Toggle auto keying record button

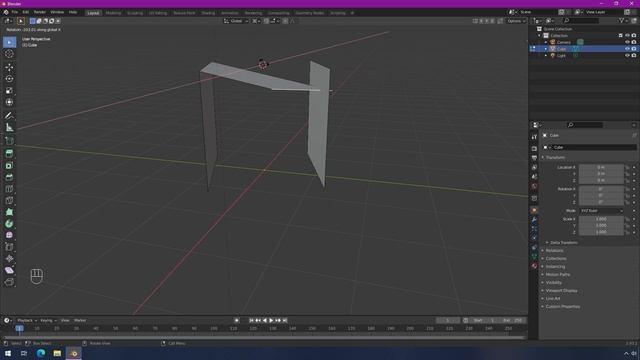[x=237, y=320]
